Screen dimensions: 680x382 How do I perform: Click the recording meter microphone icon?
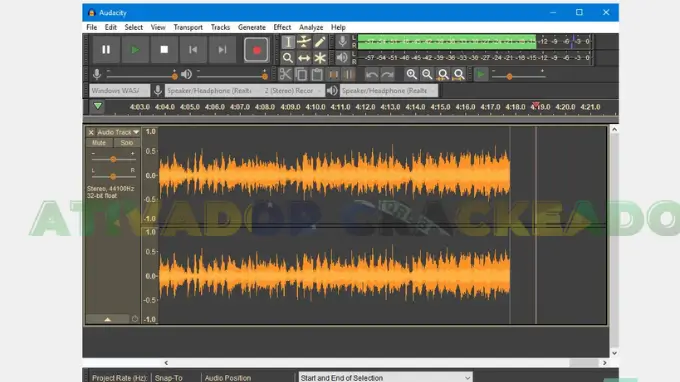point(342,42)
